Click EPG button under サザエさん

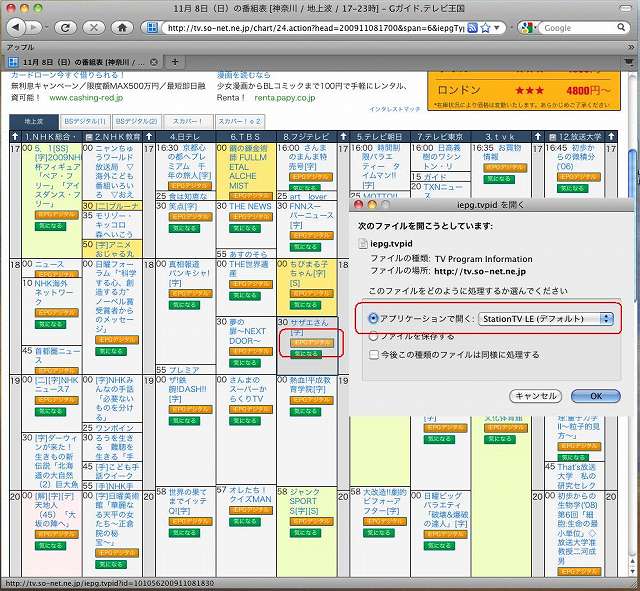pyautogui.click(x=312, y=343)
